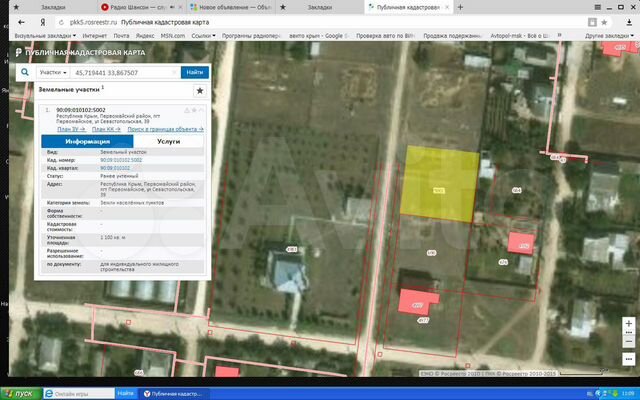Open Поиск в границах объекта link

tap(165, 129)
